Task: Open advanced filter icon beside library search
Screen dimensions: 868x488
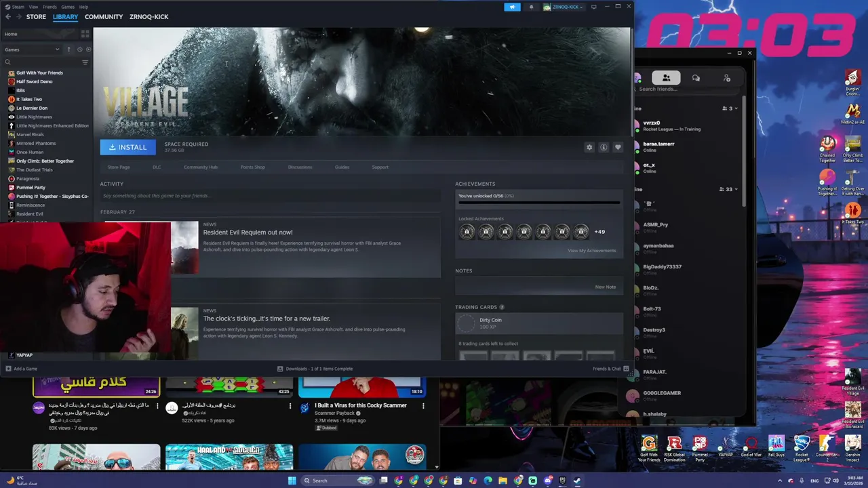Action: click(x=85, y=62)
